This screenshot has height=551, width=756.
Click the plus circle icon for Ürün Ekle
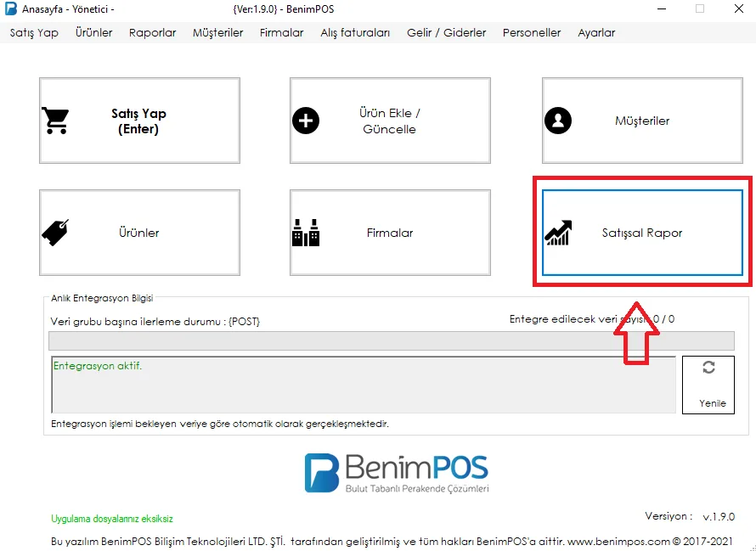click(306, 121)
